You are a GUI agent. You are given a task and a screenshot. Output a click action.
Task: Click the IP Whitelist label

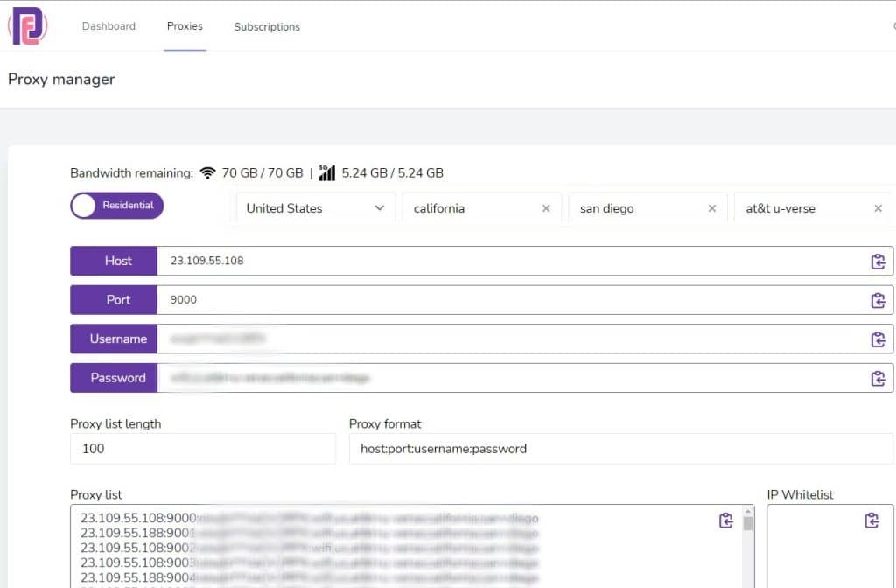click(800, 495)
